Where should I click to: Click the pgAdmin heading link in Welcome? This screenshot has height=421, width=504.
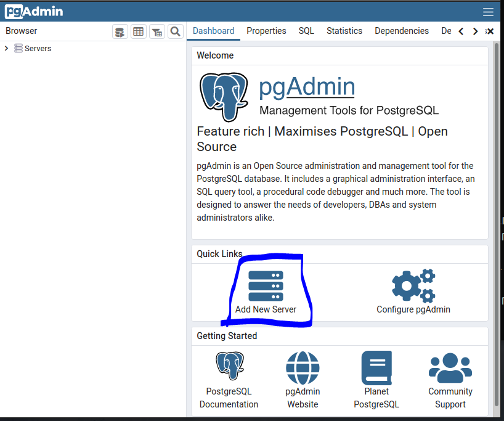click(307, 87)
